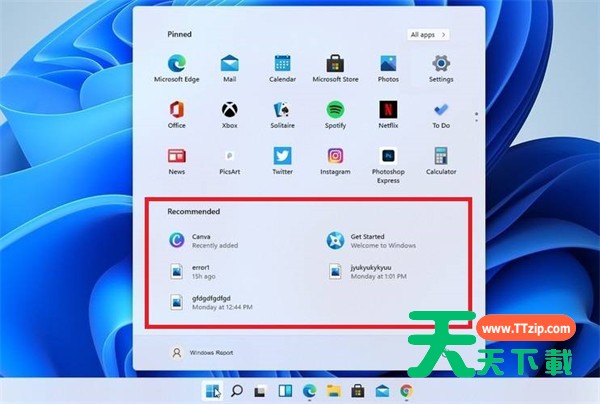Click the pinned apps page dots

[476, 117]
